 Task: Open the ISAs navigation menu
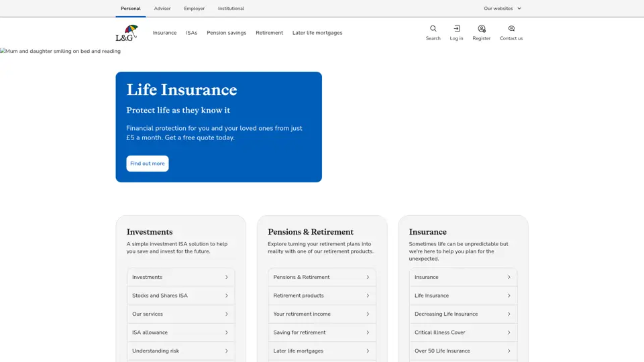click(191, 33)
